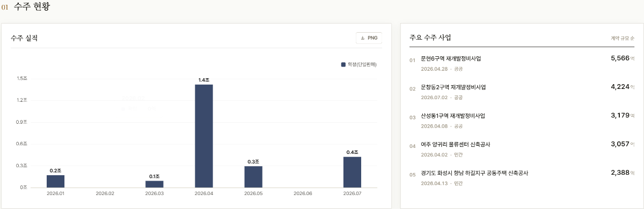Download chart using PNG button
Screen dimensions: 644x209
(x=369, y=38)
